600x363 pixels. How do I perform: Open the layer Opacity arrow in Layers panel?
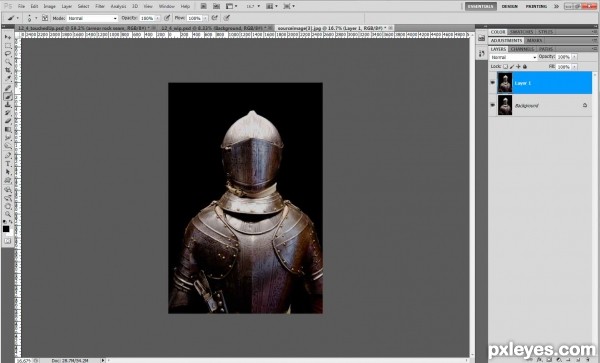click(x=574, y=57)
